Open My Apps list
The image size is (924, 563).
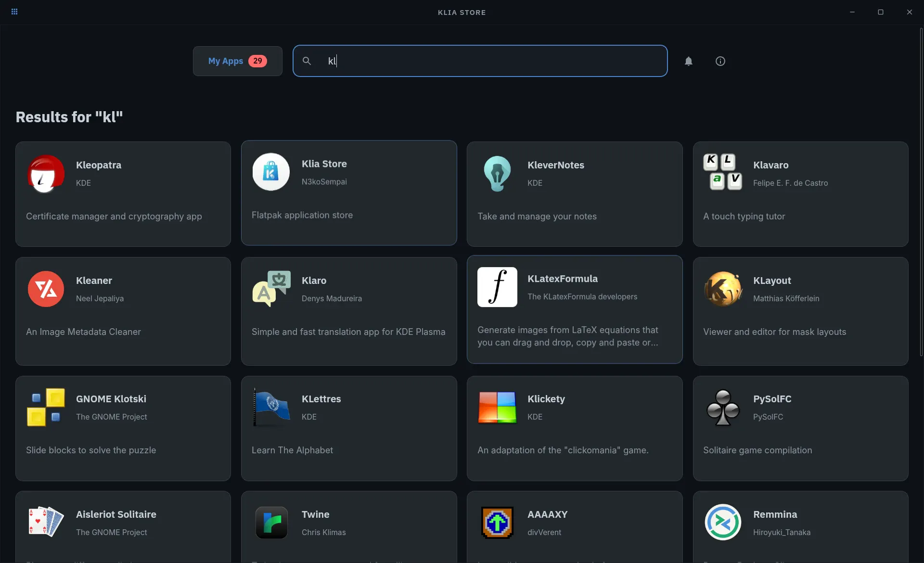click(x=238, y=61)
